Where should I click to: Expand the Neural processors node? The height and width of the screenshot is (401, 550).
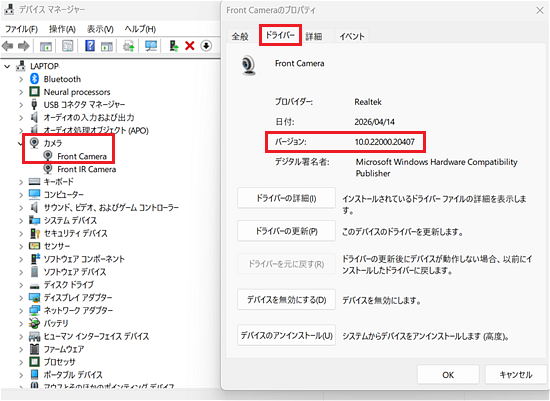(21, 92)
